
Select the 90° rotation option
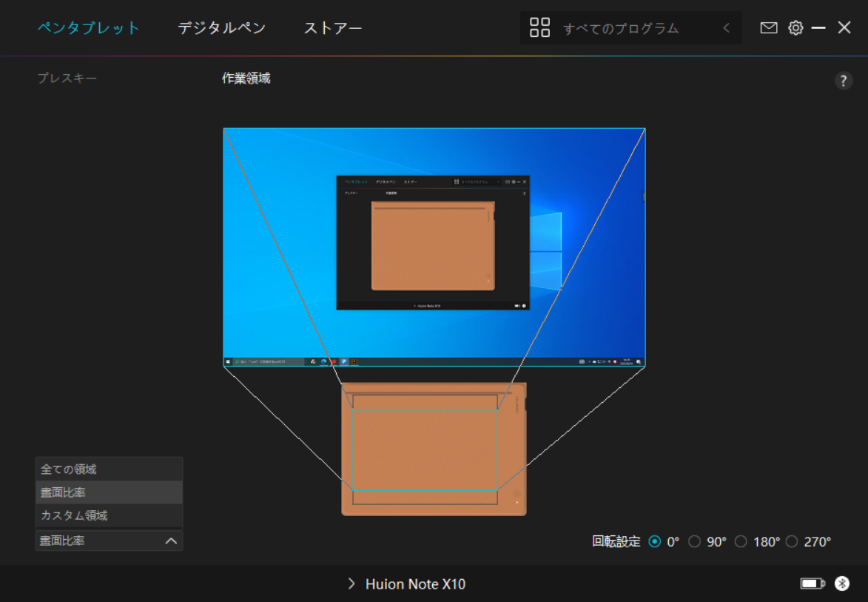(x=694, y=541)
